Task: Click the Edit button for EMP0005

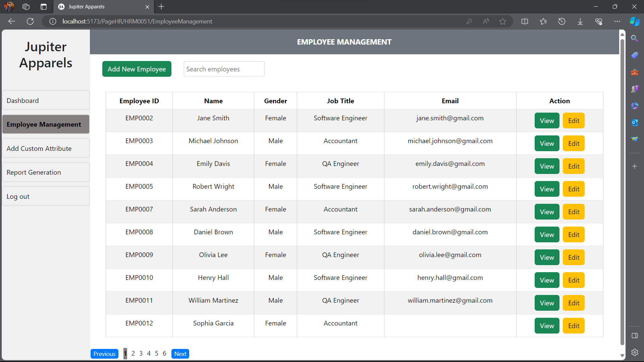Action: click(574, 189)
